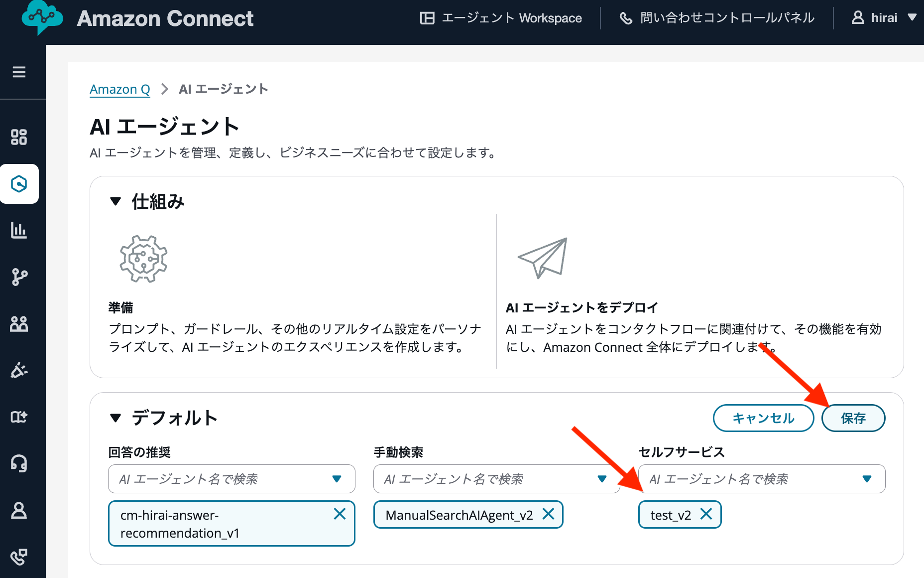924x578 pixels.
Task: Select the Amazon Q hexagon sidebar icon
Action: (19, 184)
